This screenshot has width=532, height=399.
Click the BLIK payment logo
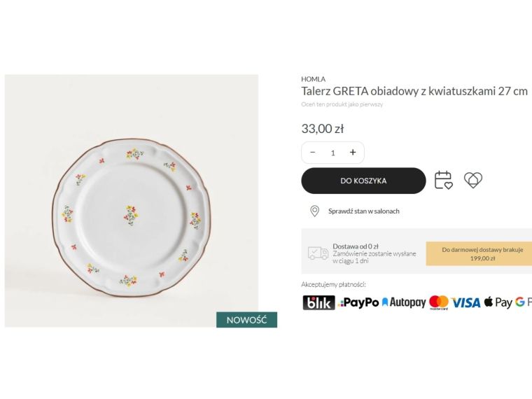[x=318, y=302]
